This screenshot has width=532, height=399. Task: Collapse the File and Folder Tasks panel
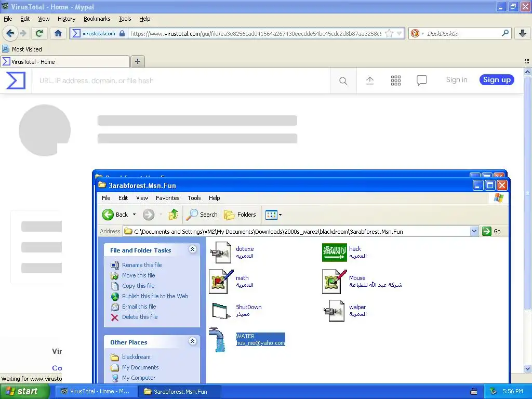click(x=192, y=249)
